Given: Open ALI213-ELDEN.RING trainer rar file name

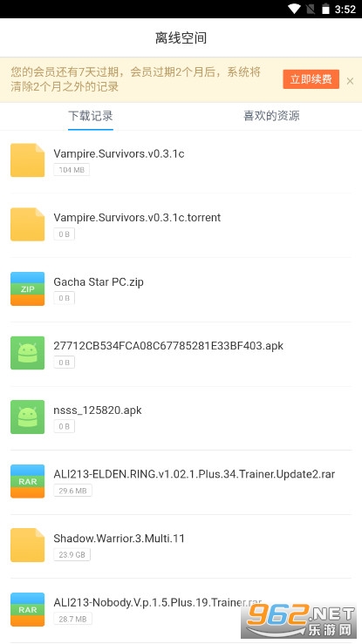Looking at the screenshot, I should pyautogui.click(x=195, y=474).
